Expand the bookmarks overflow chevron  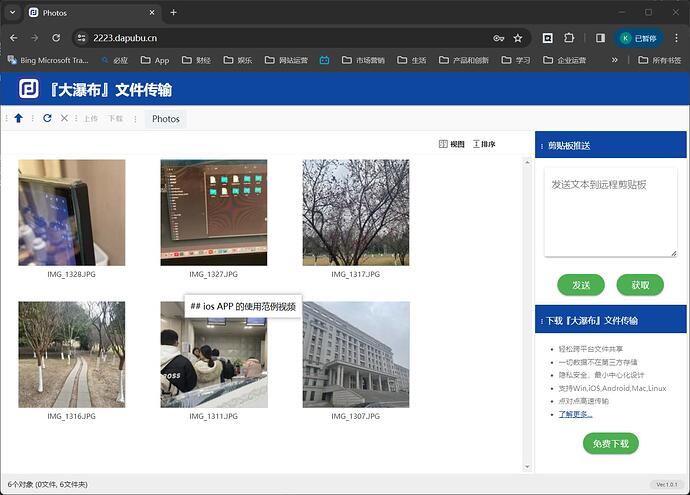[615, 60]
